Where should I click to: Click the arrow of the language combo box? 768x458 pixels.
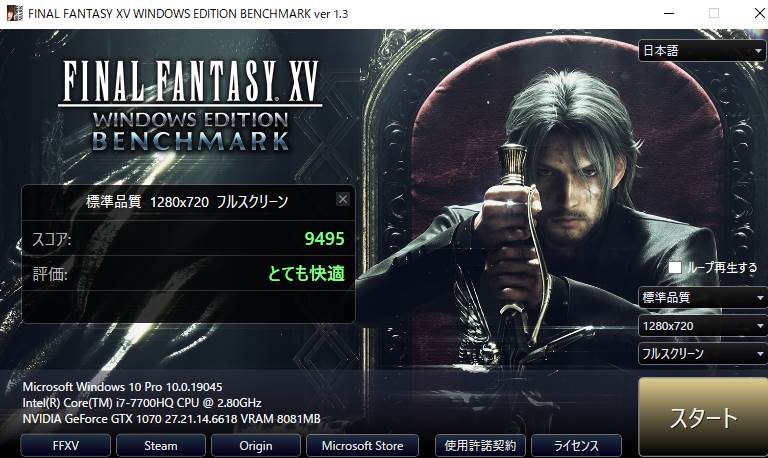pyautogui.click(x=758, y=51)
